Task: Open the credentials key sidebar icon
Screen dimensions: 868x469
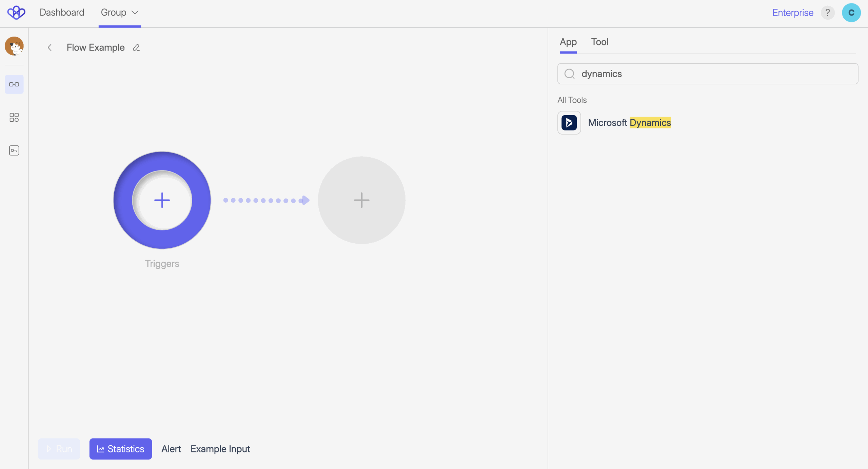Action: [x=14, y=150]
